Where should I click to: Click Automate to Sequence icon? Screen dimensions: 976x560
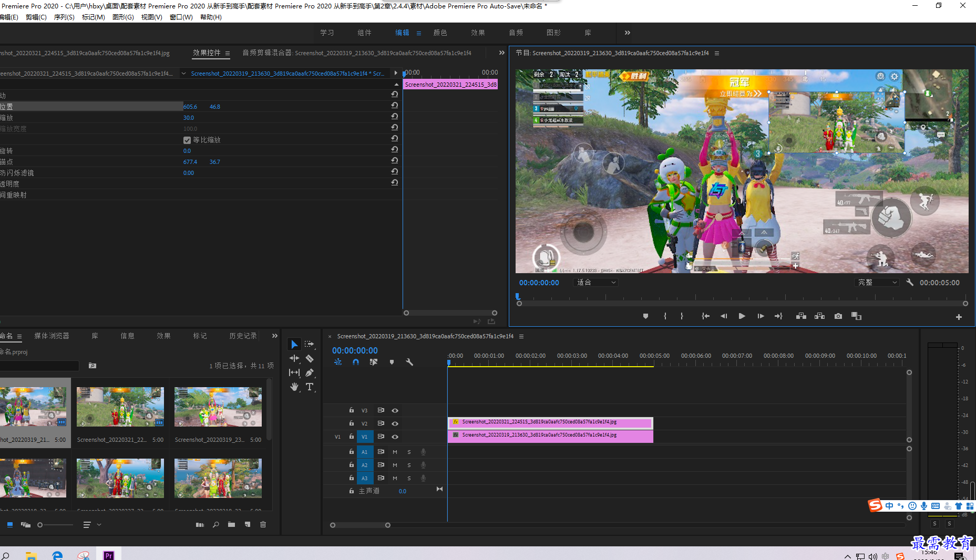200,524
